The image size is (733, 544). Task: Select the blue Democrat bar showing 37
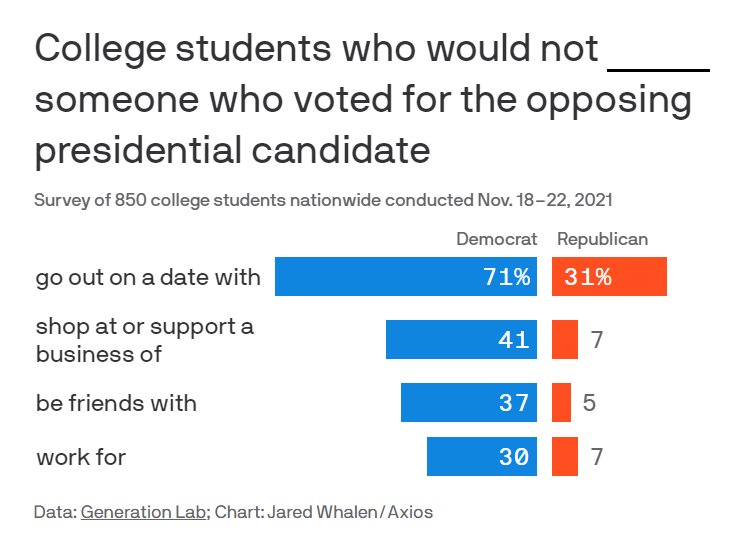pyautogui.click(x=469, y=403)
